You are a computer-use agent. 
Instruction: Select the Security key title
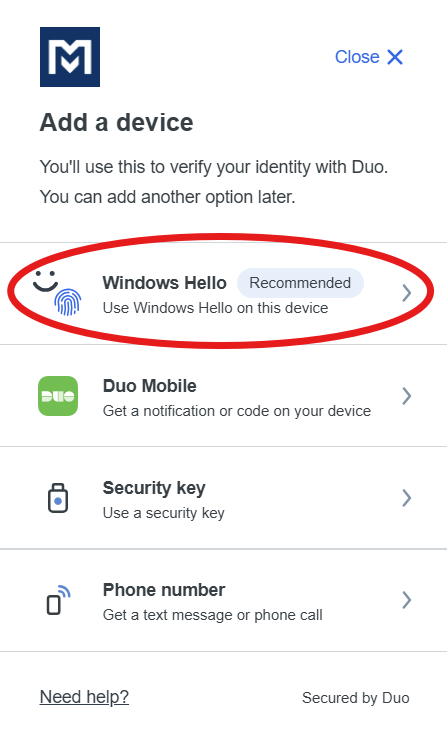154,488
